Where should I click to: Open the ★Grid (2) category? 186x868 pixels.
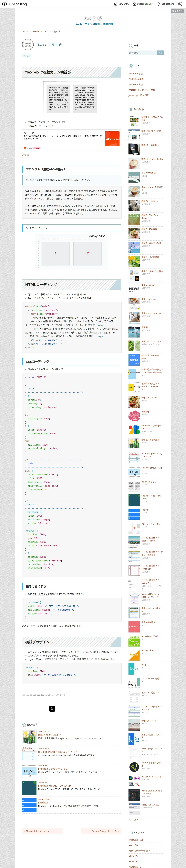point(133,845)
